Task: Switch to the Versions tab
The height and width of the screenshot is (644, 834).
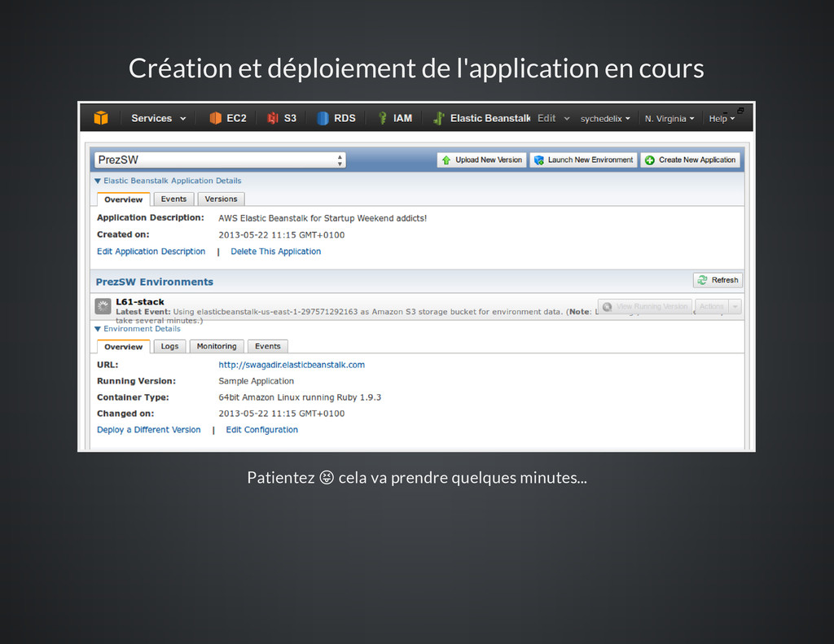Action: coord(221,199)
